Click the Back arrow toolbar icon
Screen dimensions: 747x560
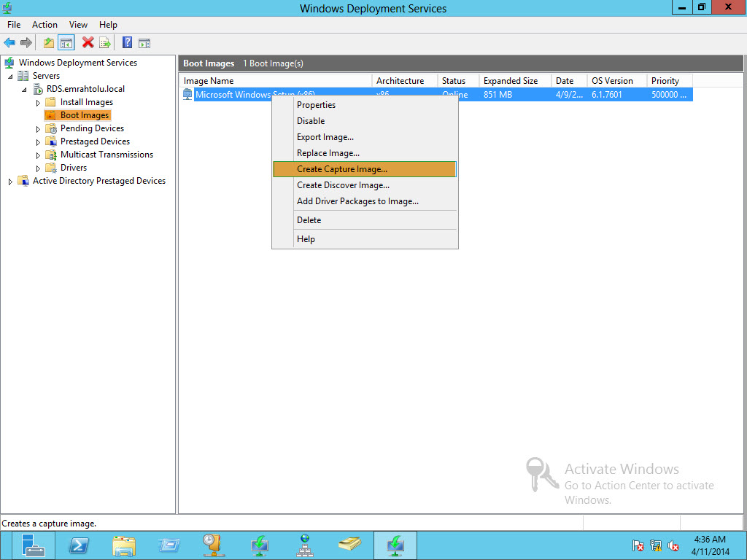9,43
